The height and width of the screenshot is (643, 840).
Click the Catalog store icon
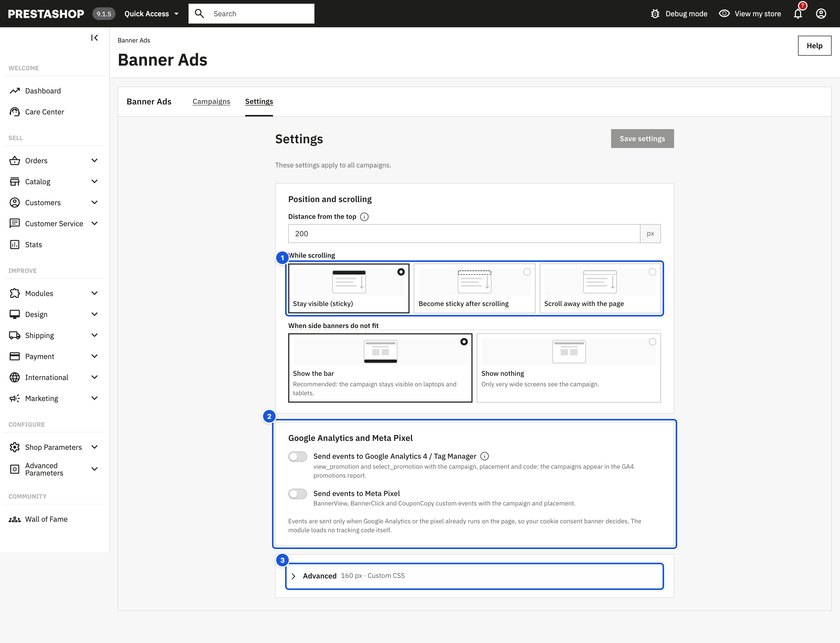(x=14, y=181)
